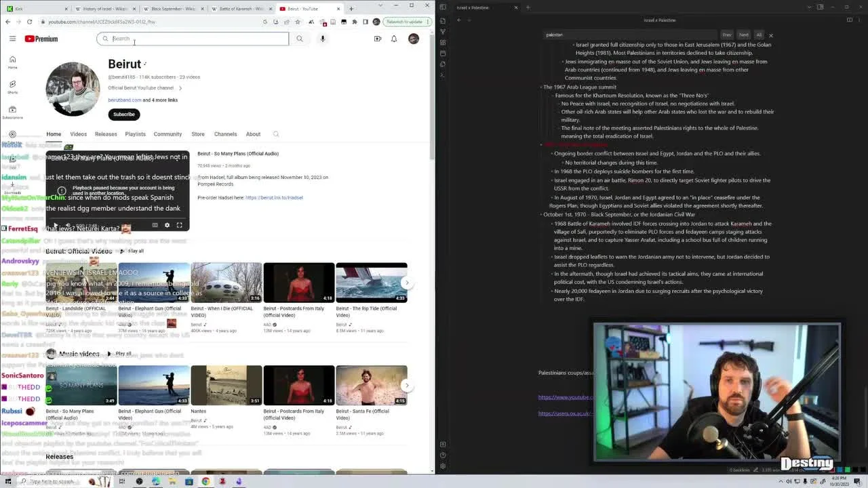The image size is (868, 488).
Task: Play all Music videos
Action: (120, 354)
